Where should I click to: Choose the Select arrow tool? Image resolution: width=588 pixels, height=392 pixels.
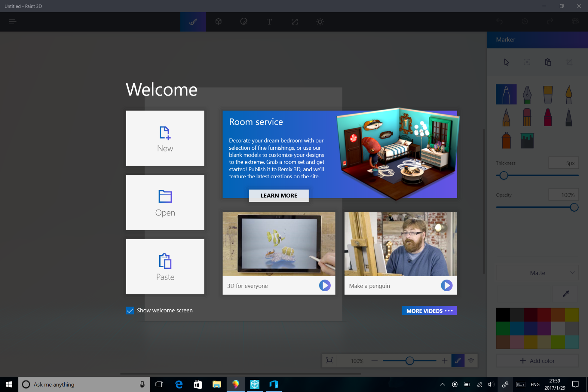coord(506,62)
